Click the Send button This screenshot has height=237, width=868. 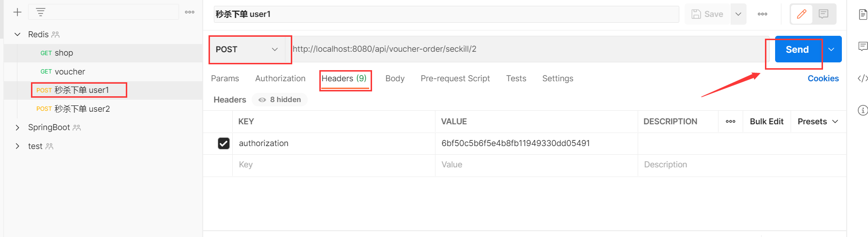point(797,49)
